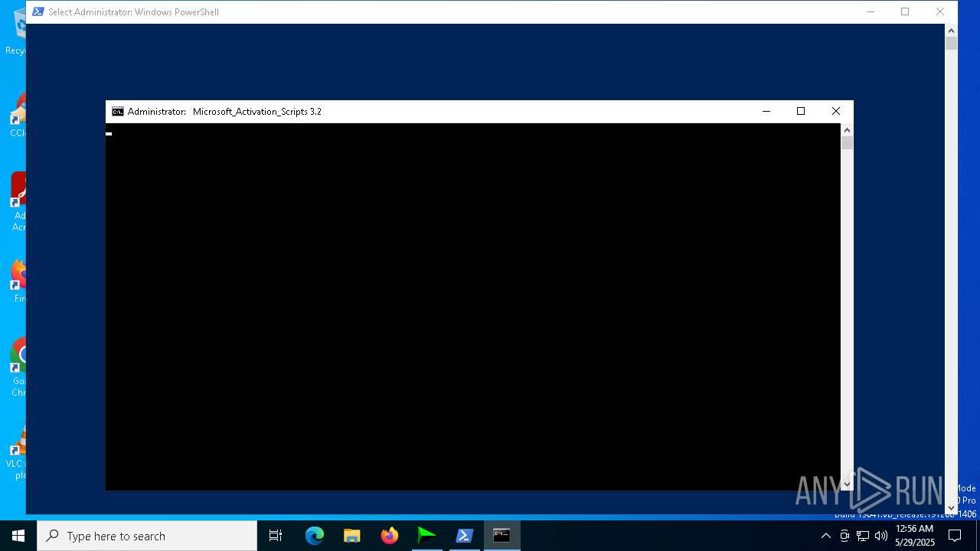Image resolution: width=980 pixels, height=551 pixels.
Task: Launch Firefox from the taskbar
Action: [x=390, y=536]
